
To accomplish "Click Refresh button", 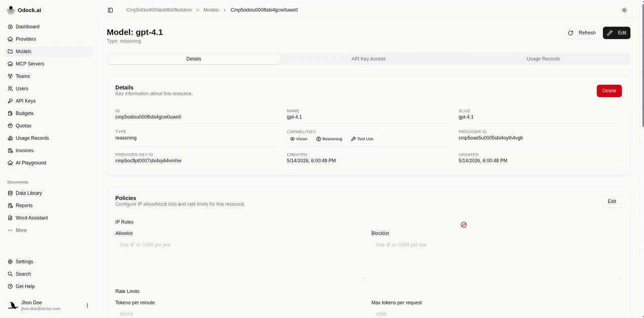I will [582, 33].
